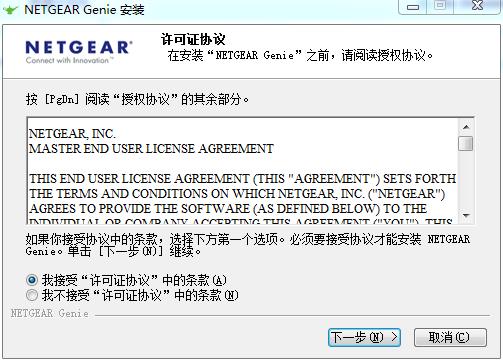503x361 pixels.
Task: Click the NETGEAR Genie title bar icon
Action: [10, 9]
